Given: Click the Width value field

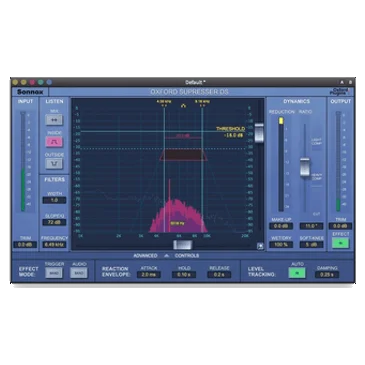Looking at the screenshot, I should tap(54, 200).
